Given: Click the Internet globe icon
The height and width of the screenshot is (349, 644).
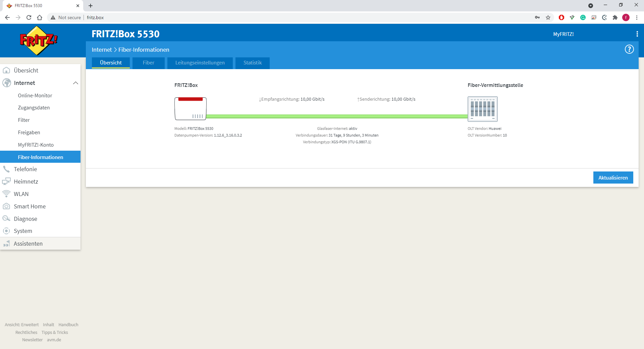Looking at the screenshot, I should 6,83.
